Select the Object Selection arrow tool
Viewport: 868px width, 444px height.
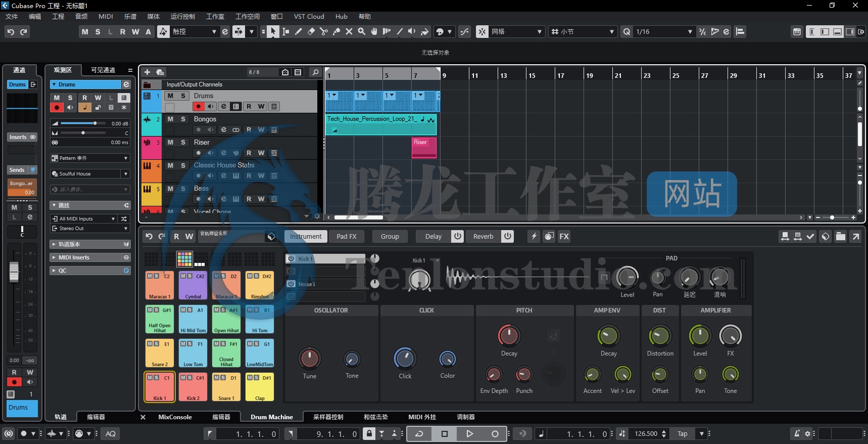coord(273,31)
